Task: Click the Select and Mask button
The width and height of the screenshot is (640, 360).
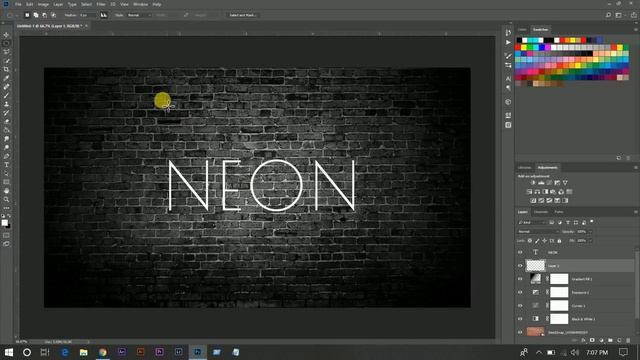Action: tap(242, 15)
